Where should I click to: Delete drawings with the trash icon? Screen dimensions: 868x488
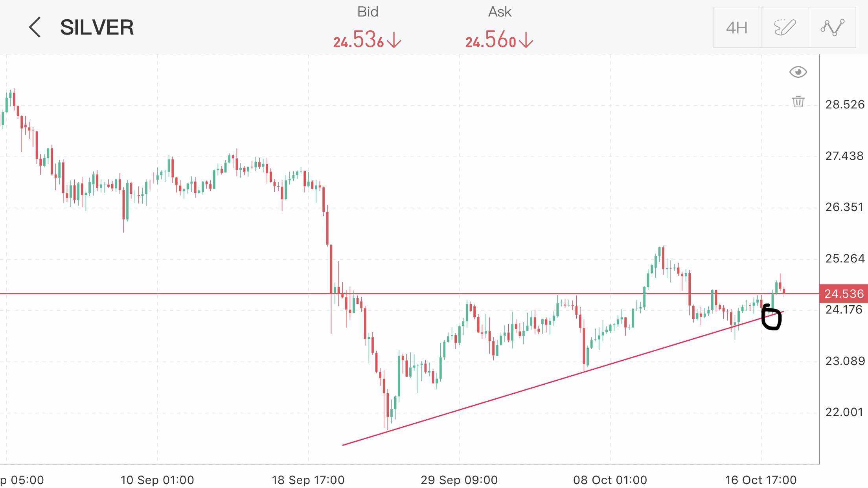[x=798, y=101]
